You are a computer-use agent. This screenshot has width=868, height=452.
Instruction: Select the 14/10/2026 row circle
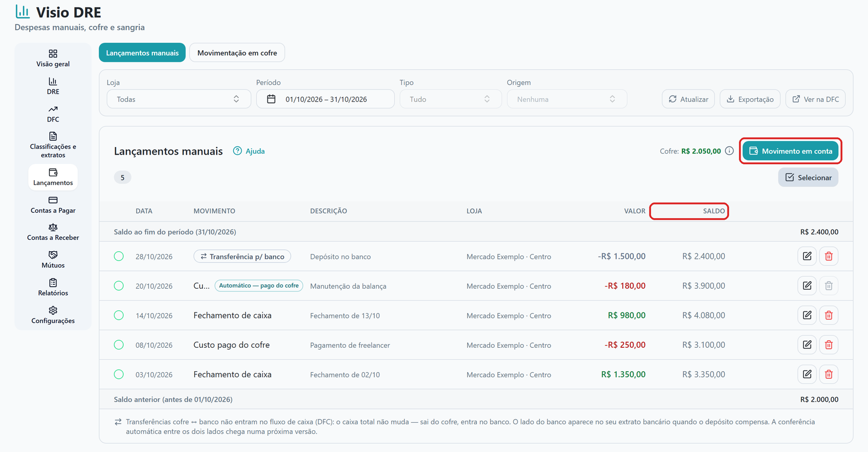pyautogui.click(x=119, y=315)
